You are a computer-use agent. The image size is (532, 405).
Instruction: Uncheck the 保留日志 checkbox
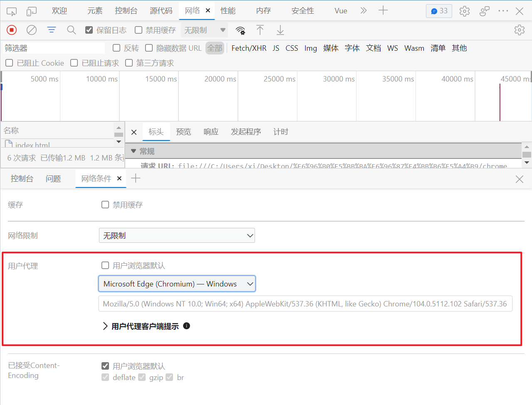89,30
